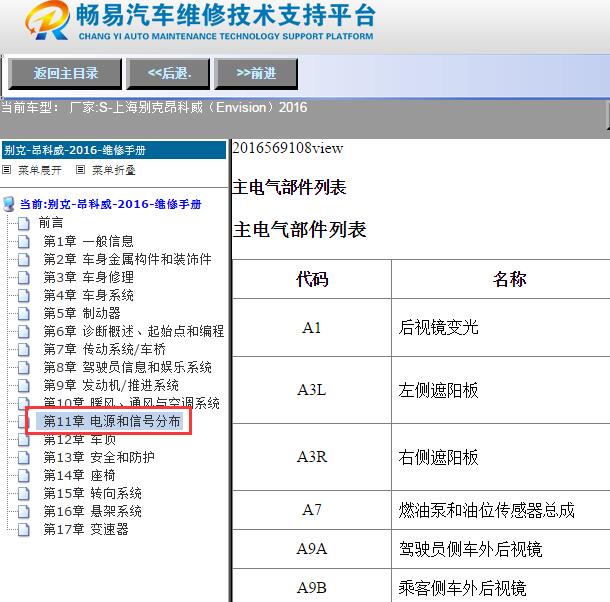Viewport: 610px width, 602px height.
Task: Click code cell A9B
Action: [312, 586]
